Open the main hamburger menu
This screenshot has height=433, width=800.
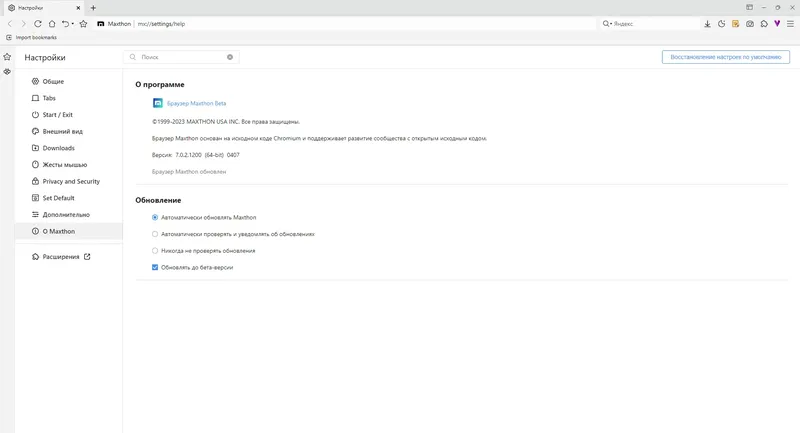(x=791, y=23)
